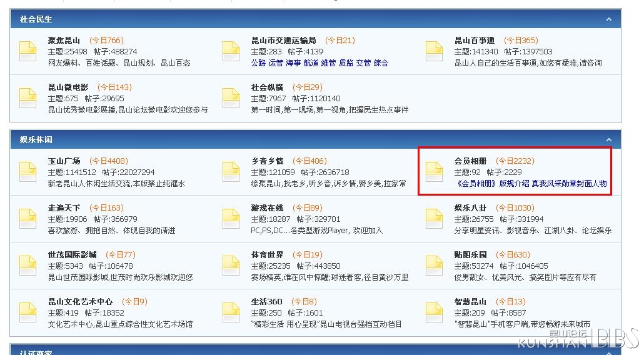The height and width of the screenshot is (355, 644).
Task: Click the folder icon beside 生活360
Action: point(231,312)
